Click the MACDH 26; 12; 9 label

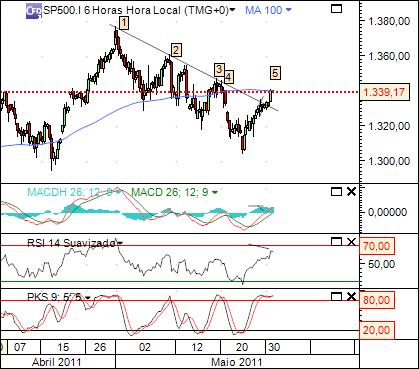tap(71, 192)
